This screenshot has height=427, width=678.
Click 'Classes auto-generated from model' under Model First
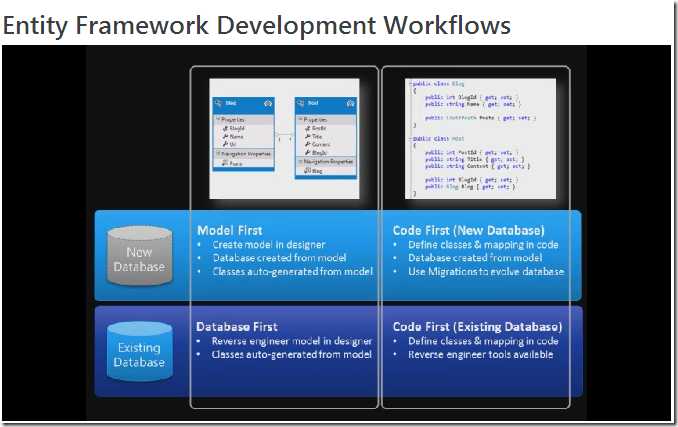(292, 272)
